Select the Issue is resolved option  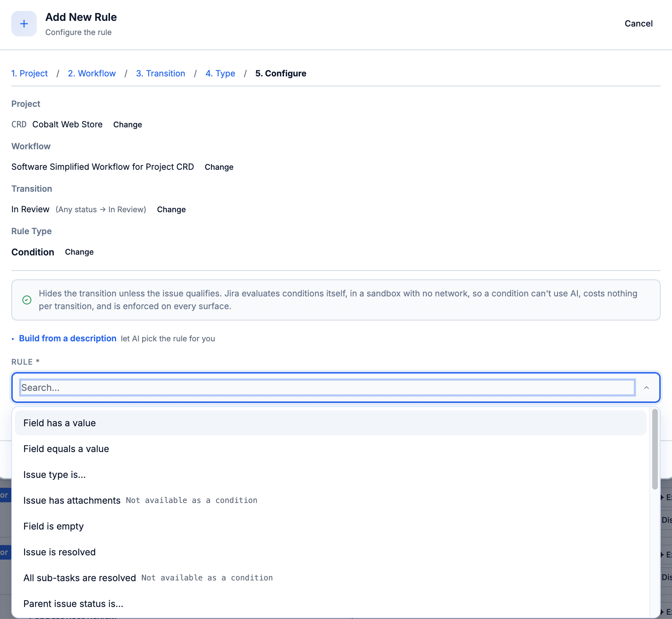[331, 552]
